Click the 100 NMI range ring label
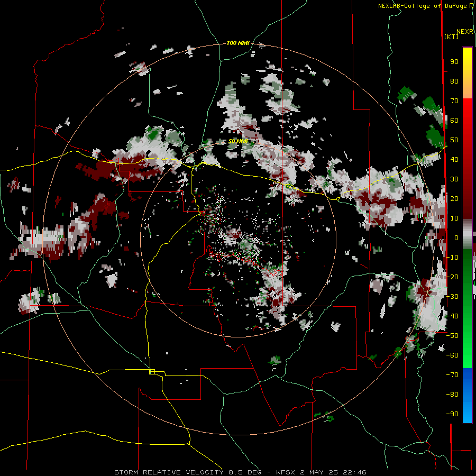 (x=238, y=43)
